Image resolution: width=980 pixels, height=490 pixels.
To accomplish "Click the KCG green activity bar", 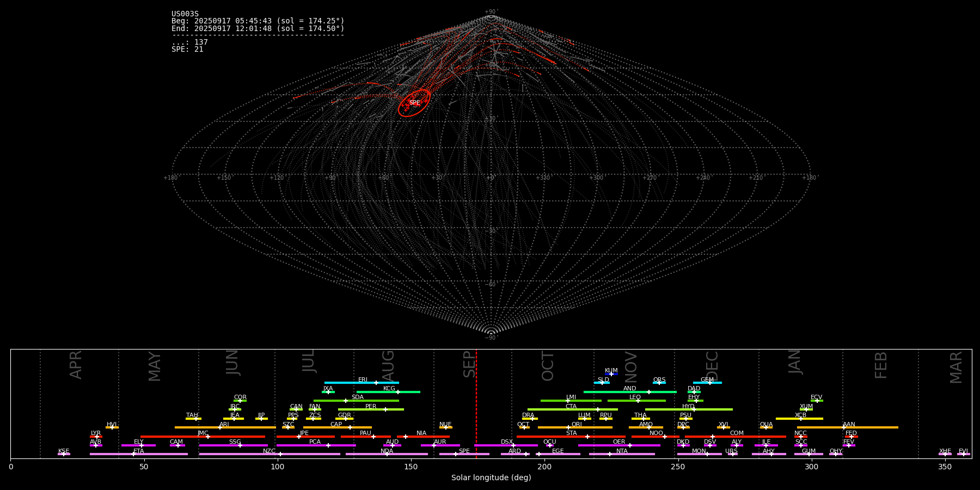I will [388, 392].
